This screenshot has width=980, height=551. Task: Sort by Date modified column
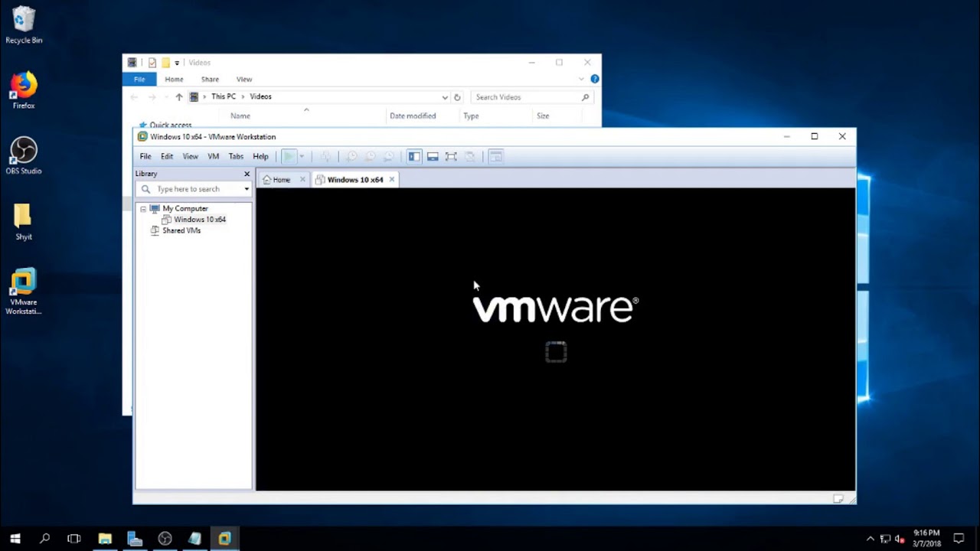[x=413, y=116]
